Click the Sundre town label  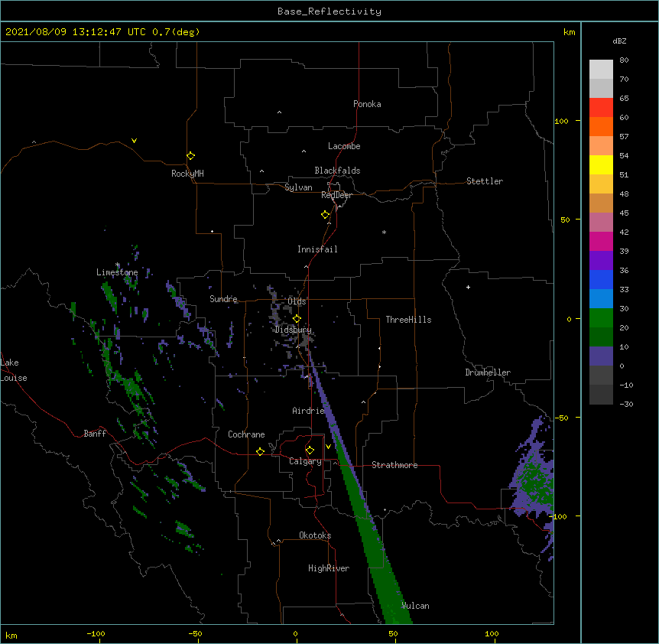coord(223,299)
